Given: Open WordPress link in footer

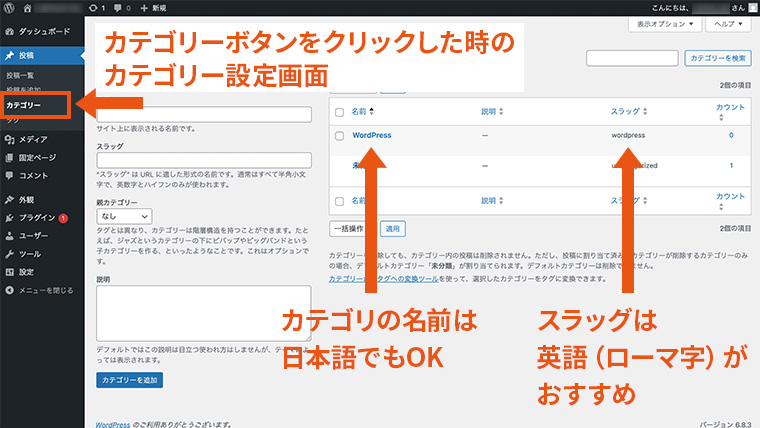Looking at the screenshot, I should click(112, 424).
